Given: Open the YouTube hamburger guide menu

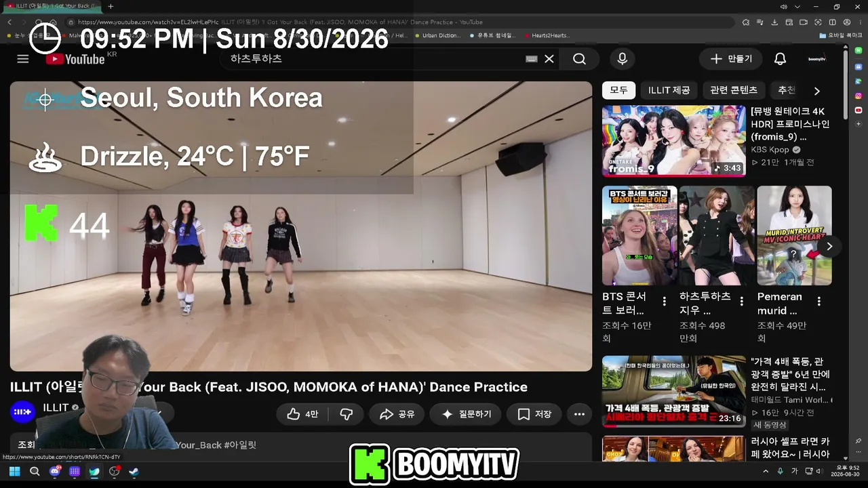Looking at the screenshot, I should [x=23, y=59].
